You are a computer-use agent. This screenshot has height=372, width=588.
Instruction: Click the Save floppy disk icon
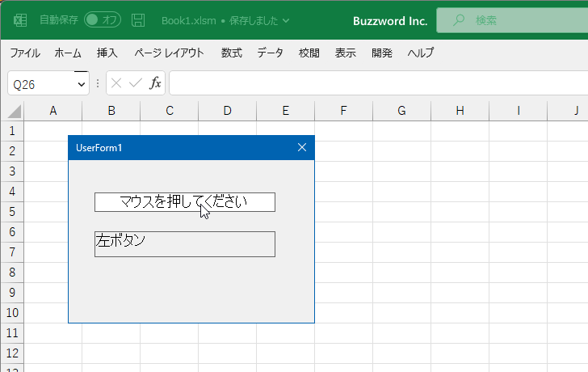click(138, 20)
